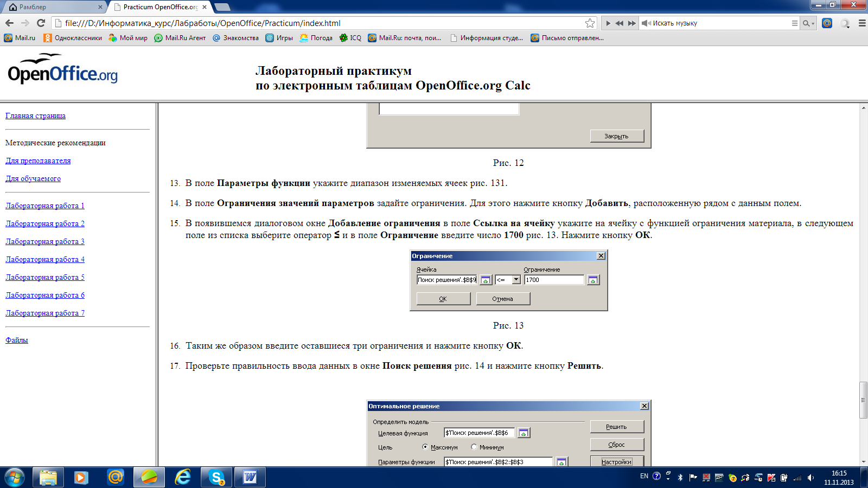
Task: Open the Погода bookmark
Action: pos(316,38)
